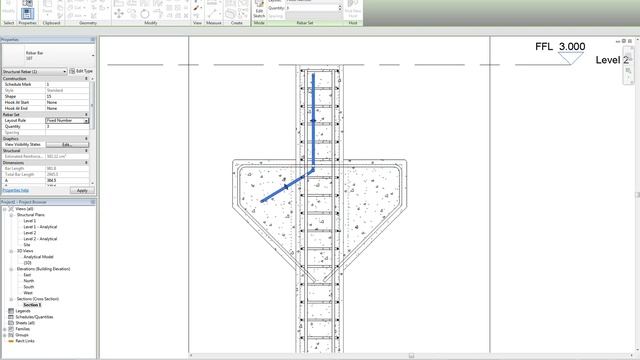Click the FFL 3.000 level elevation text
The image size is (640, 360).
point(560,47)
